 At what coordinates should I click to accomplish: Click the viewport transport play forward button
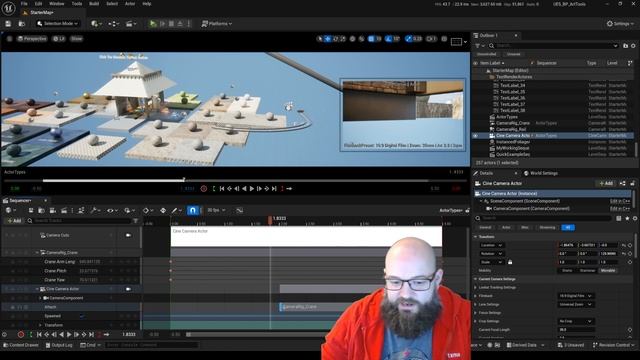click(252, 189)
